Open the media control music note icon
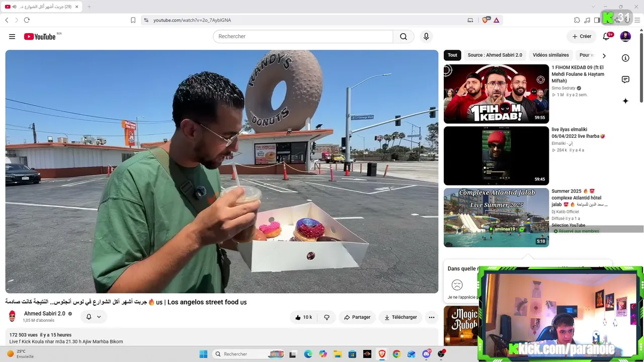This screenshot has height=362, width=644. coord(587,20)
